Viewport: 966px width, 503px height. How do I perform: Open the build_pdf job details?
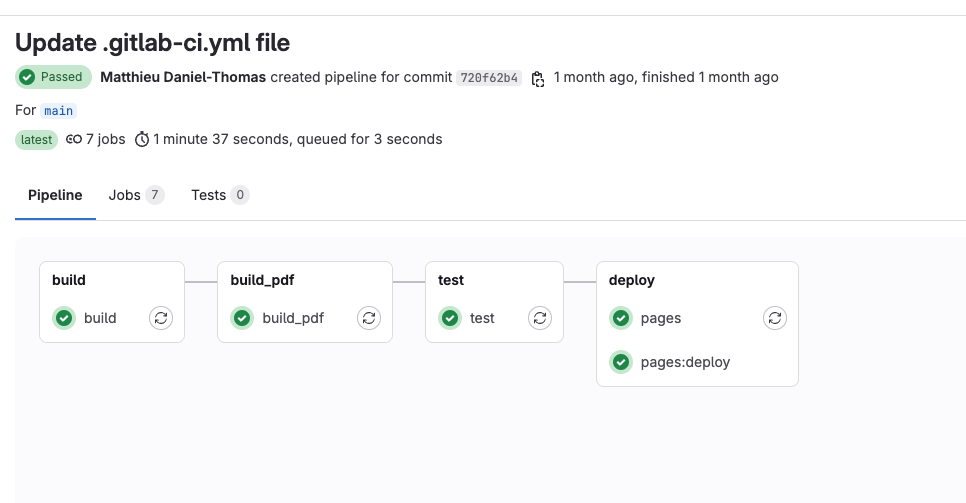point(293,318)
